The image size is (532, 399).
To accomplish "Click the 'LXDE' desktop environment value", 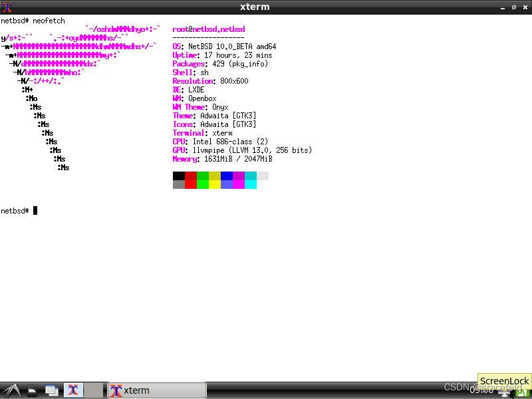I will point(196,90).
